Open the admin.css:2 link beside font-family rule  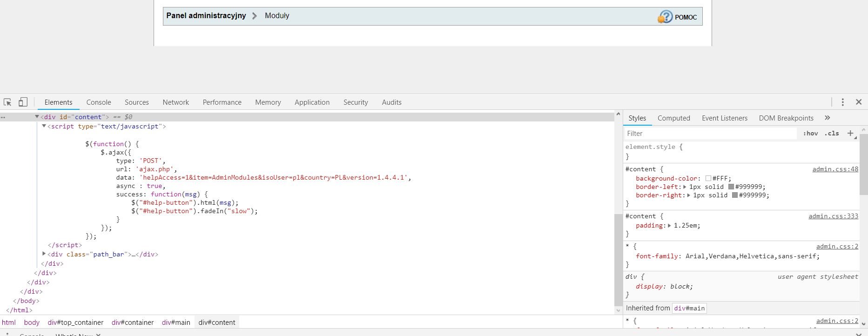[x=837, y=247]
